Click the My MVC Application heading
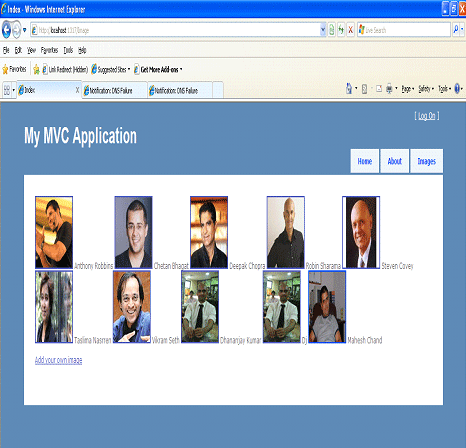This screenshot has width=466, height=448. tap(80, 136)
